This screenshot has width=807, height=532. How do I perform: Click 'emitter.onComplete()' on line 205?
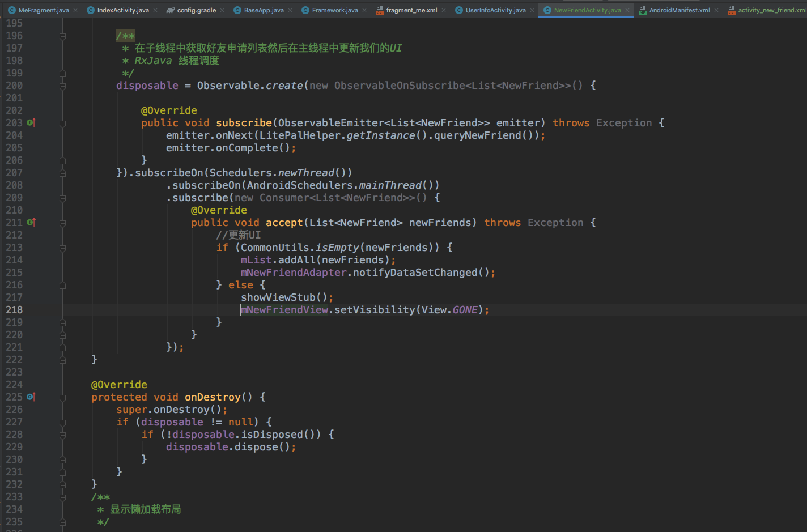click(228, 148)
